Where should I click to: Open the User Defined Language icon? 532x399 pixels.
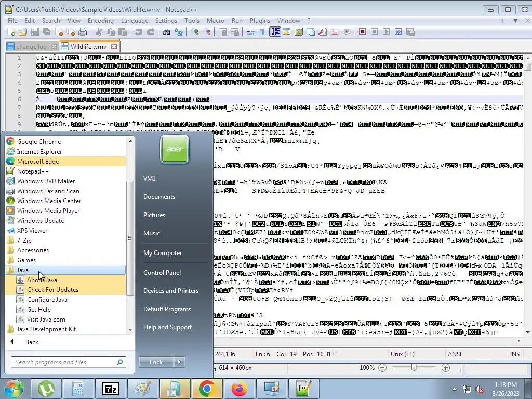pos(286,32)
